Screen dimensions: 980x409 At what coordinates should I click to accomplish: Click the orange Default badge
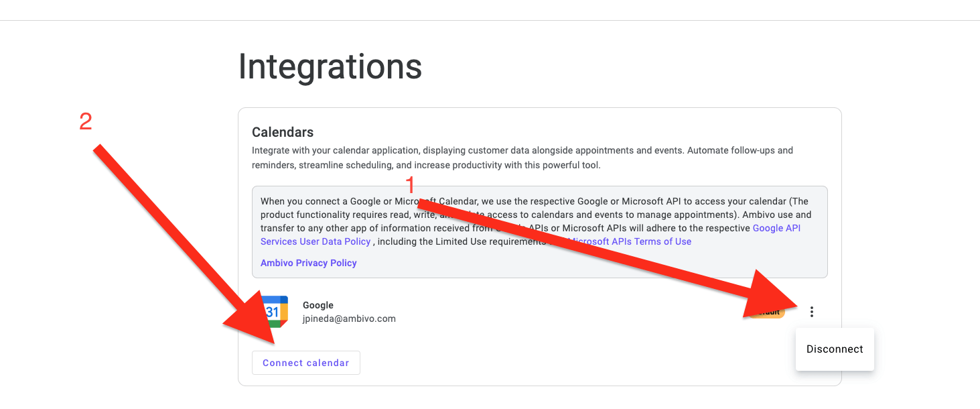[x=770, y=312]
